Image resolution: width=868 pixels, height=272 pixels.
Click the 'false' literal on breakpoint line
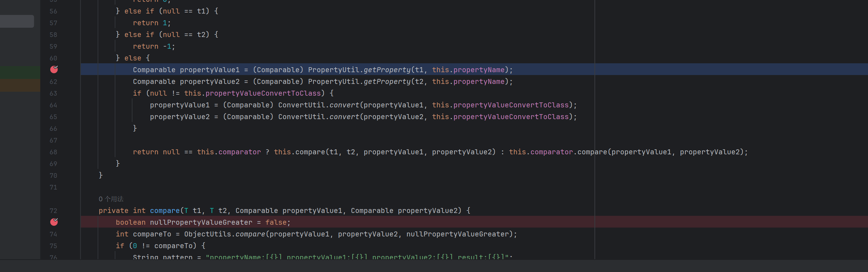pyautogui.click(x=276, y=222)
